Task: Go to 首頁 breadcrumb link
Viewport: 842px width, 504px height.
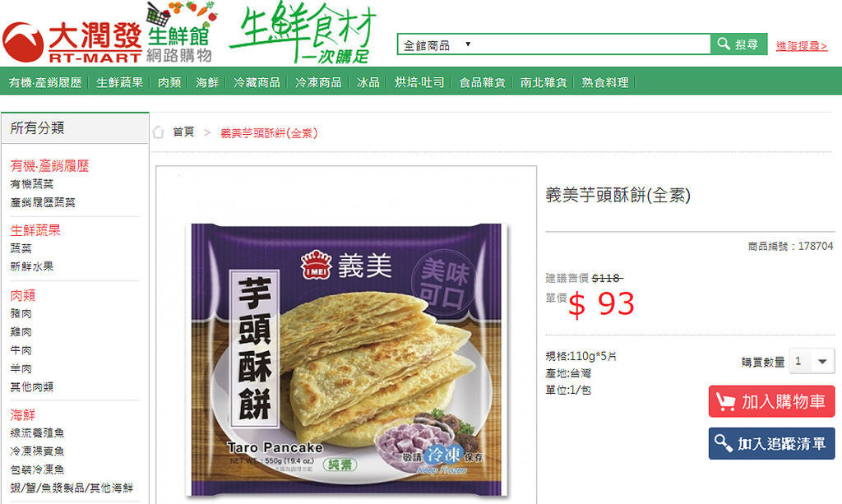Action: click(183, 132)
